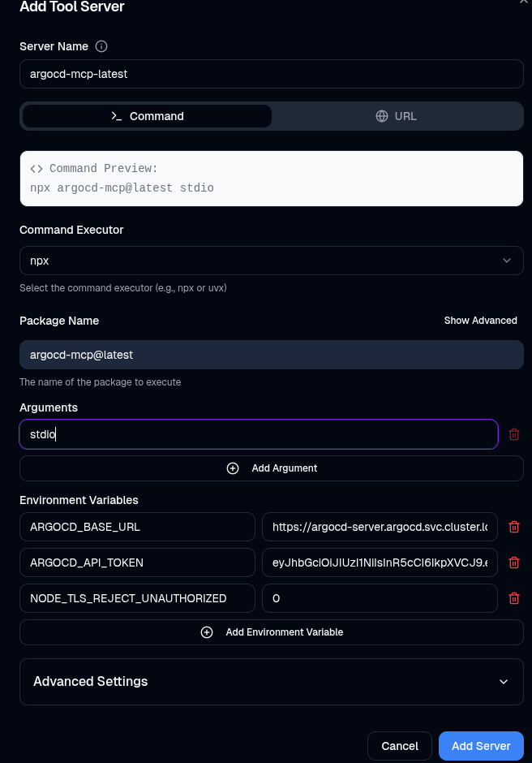Expand the Advanced Settings section

(x=271, y=681)
